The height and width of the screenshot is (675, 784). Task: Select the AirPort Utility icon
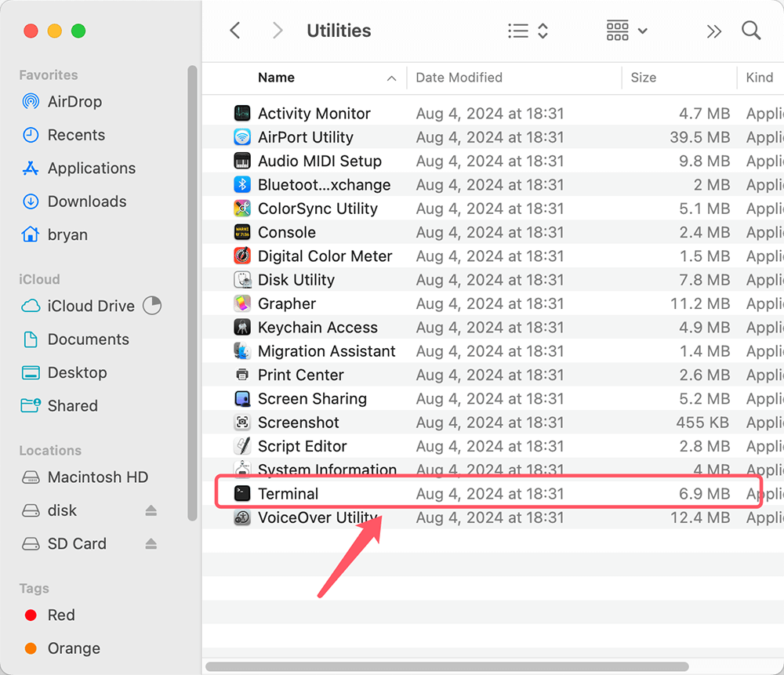pos(242,137)
